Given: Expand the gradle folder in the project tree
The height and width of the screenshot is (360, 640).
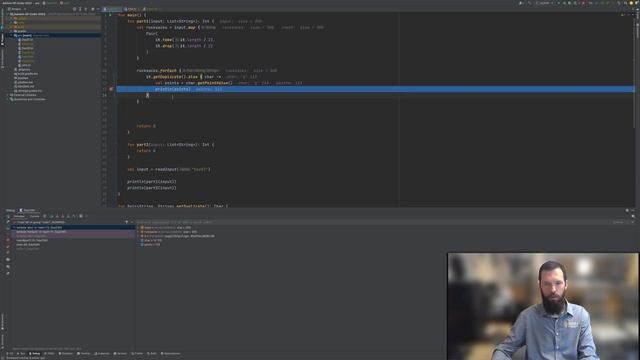Looking at the screenshot, I should click(11, 31).
